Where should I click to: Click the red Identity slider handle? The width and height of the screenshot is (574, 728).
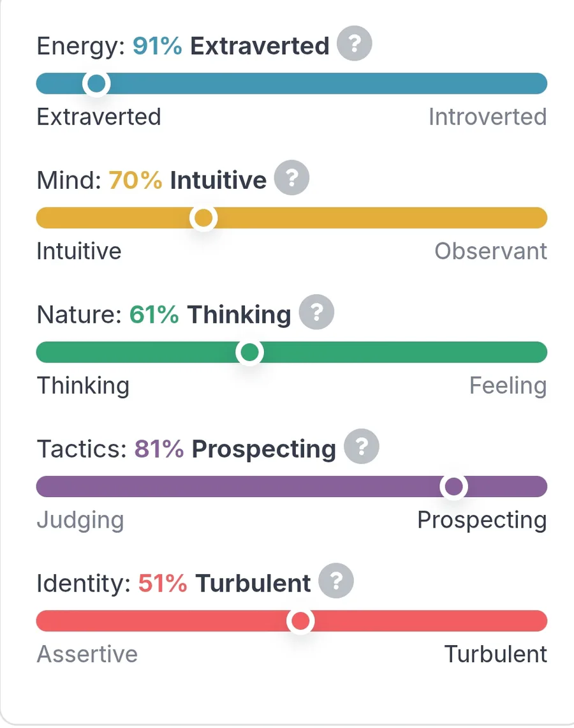pyautogui.click(x=300, y=621)
